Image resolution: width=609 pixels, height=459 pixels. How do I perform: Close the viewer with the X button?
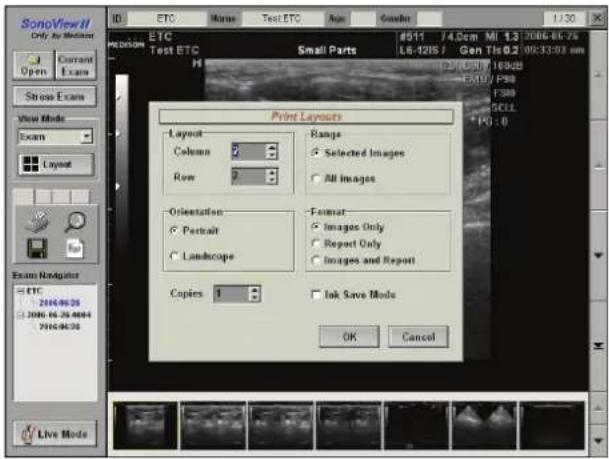(x=597, y=18)
